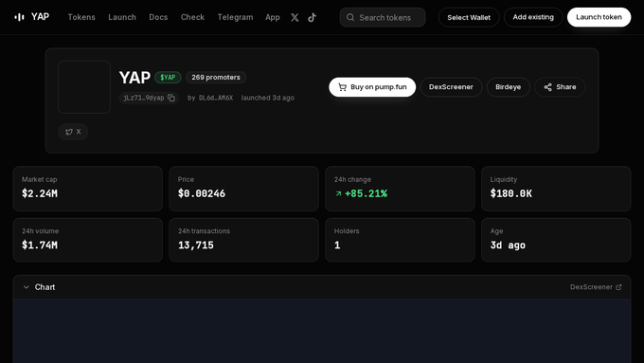Share the YAP token
This screenshot has height=363, width=644.
coord(560,87)
